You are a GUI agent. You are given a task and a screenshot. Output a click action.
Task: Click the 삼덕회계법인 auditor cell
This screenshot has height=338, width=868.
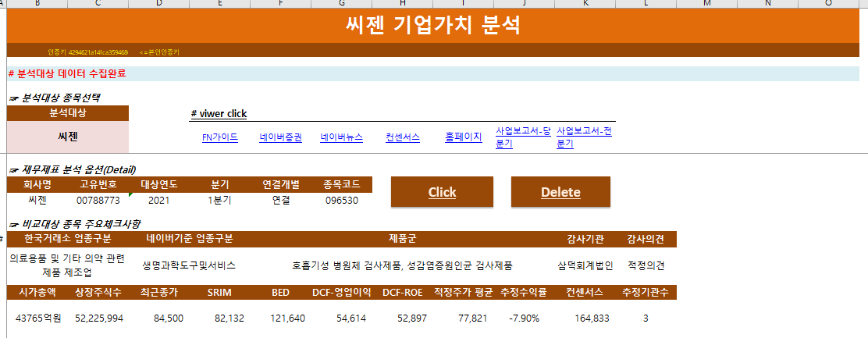[585, 265]
